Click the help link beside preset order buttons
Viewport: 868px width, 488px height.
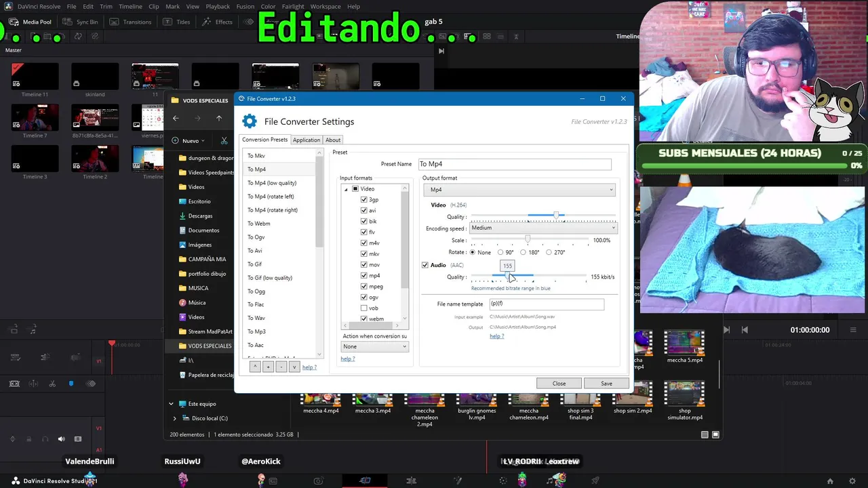(x=309, y=367)
